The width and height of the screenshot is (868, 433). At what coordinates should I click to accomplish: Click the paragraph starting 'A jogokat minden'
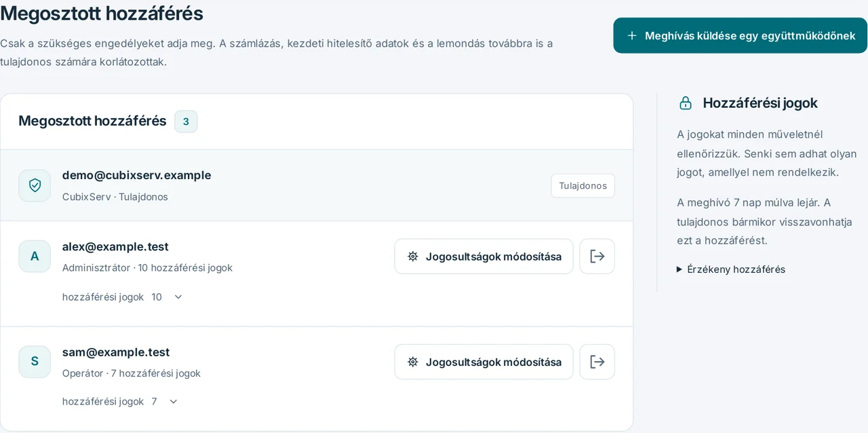point(767,153)
